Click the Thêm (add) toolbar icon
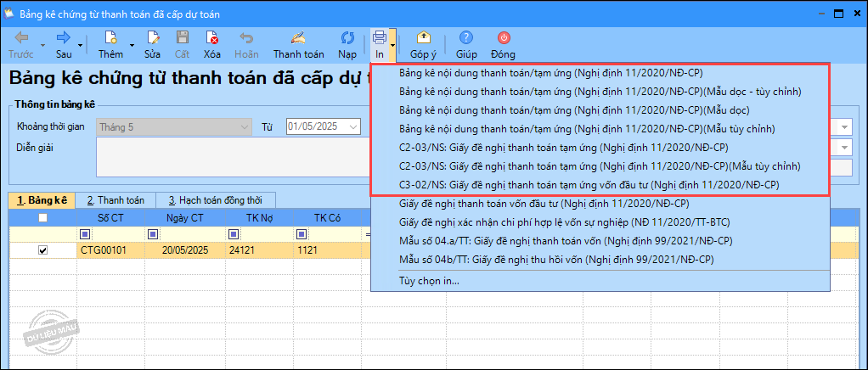 pyautogui.click(x=110, y=38)
